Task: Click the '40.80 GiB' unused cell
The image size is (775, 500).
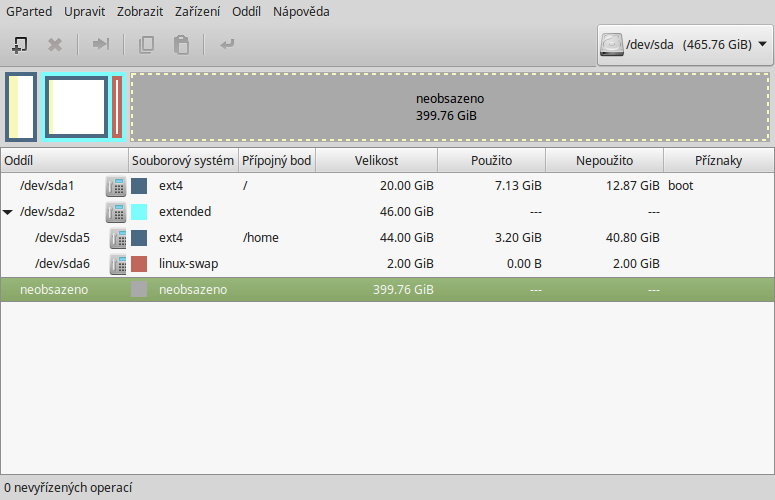Action: (633, 238)
